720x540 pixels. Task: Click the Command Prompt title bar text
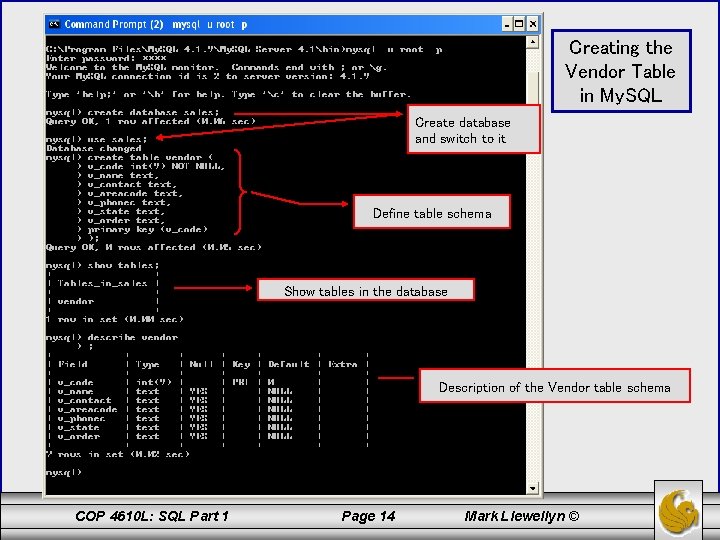click(x=156, y=24)
